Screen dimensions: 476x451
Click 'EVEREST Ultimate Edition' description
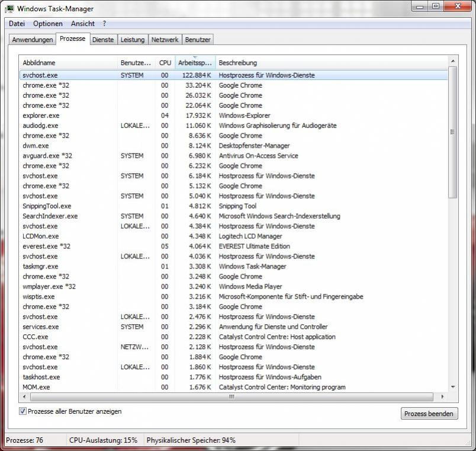(x=255, y=246)
